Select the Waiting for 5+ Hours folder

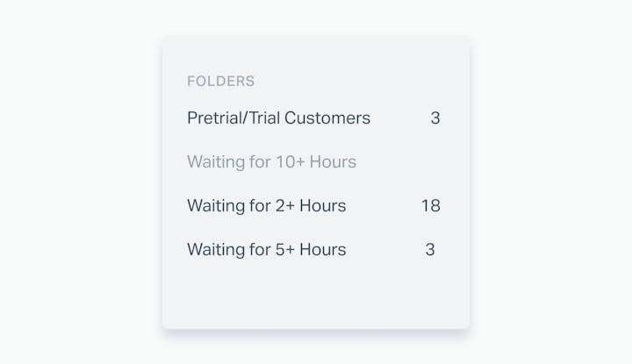coord(266,250)
